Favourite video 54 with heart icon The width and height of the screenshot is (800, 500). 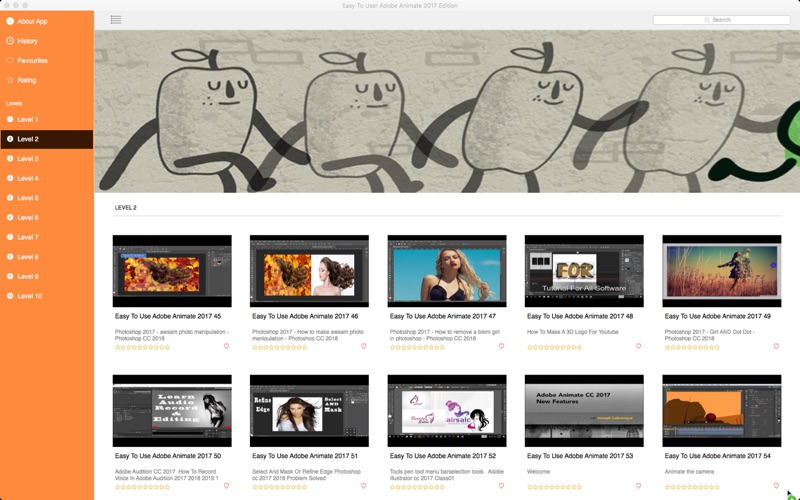(x=776, y=486)
